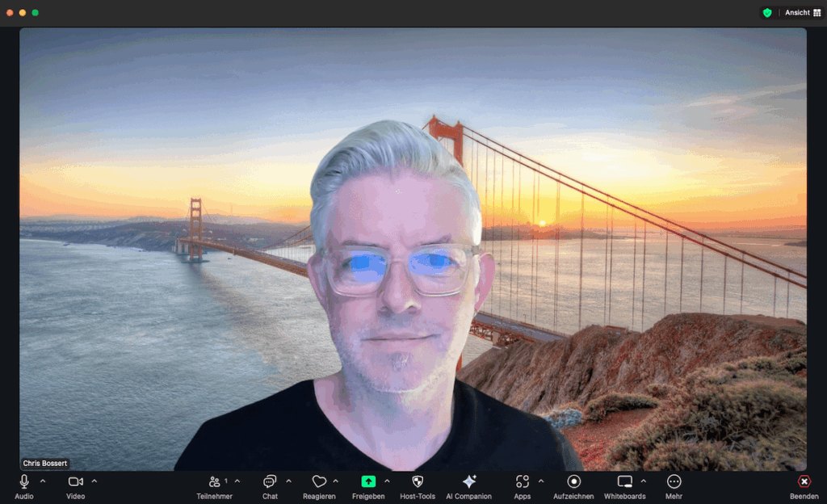Open Whiteboards from the toolbar
This screenshot has width=827, height=504.
[624, 482]
